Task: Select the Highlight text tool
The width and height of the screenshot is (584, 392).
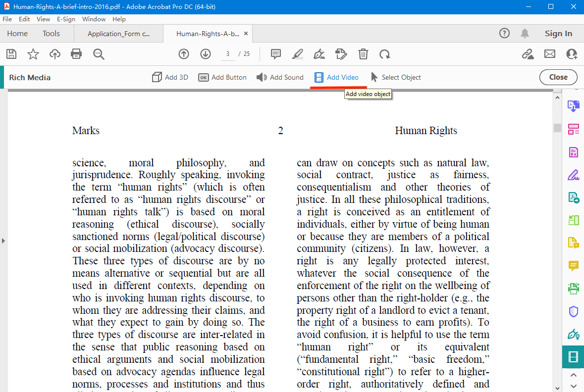Action: pyautogui.click(x=297, y=54)
